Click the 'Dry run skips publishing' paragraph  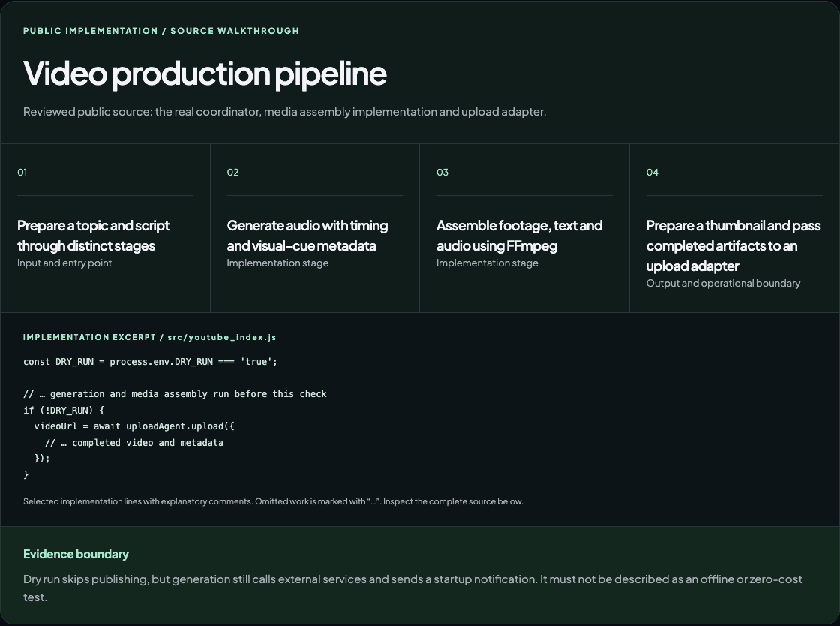click(412, 588)
